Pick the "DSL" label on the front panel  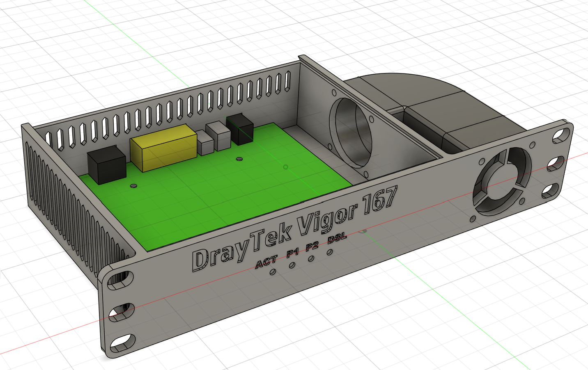pyautogui.click(x=337, y=238)
